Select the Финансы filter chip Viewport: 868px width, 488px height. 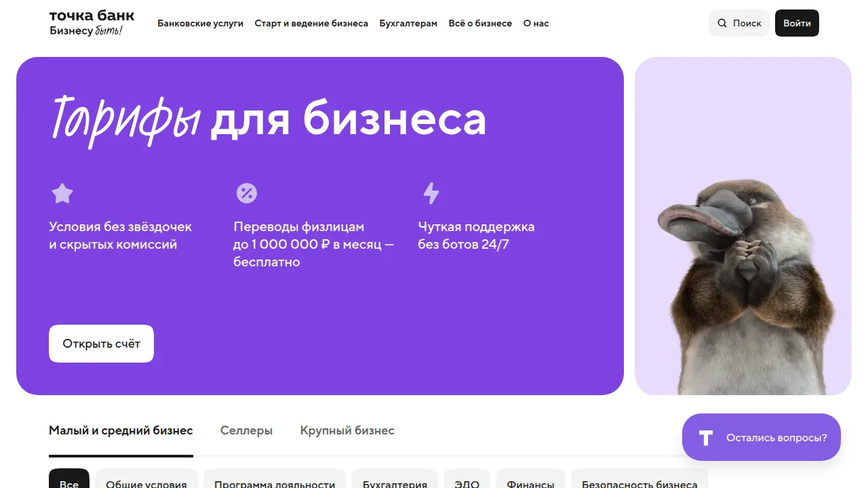click(530, 480)
